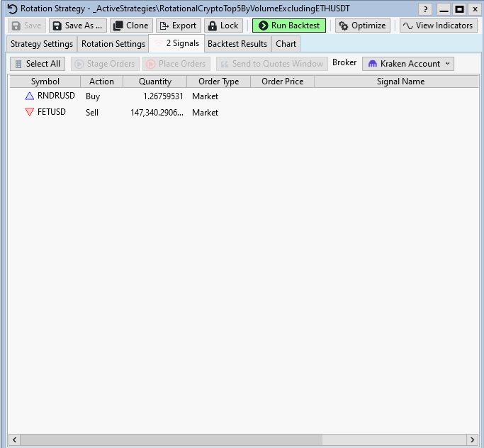Click the Optimize gear icon

[x=344, y=26]
